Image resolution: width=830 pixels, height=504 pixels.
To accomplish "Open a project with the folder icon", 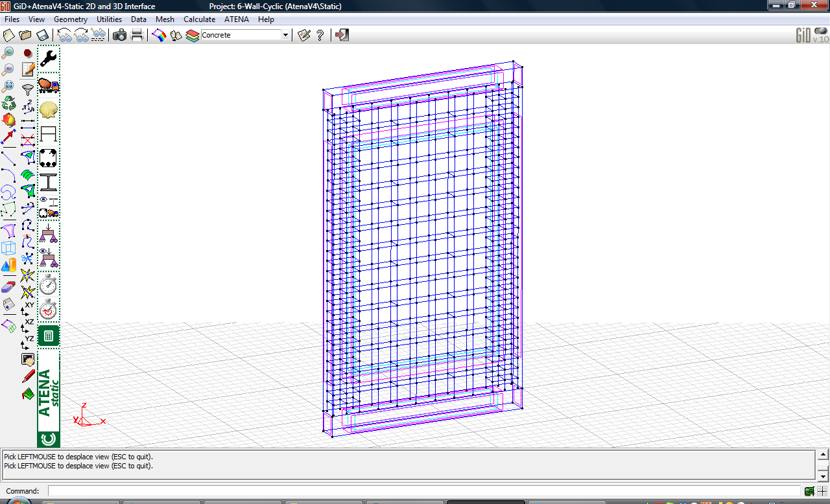I will 25,35.
